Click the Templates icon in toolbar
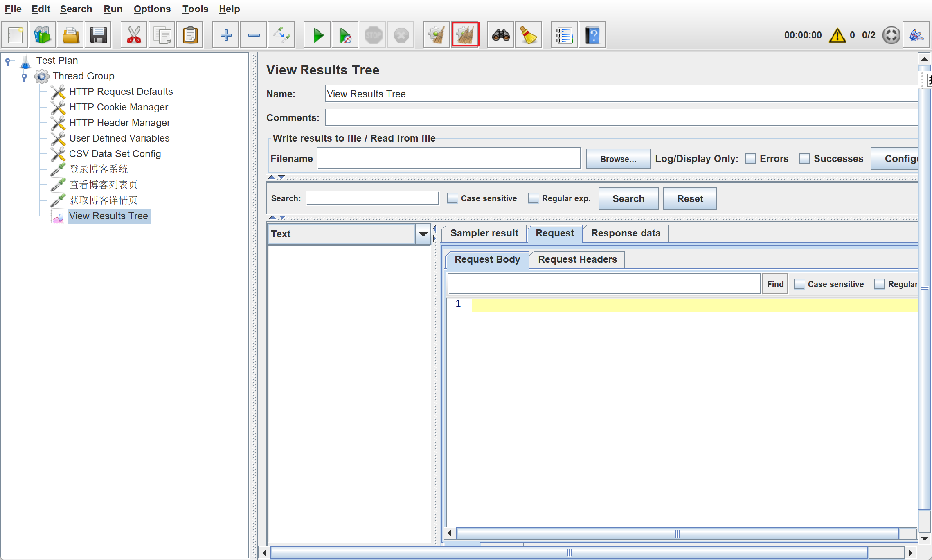This screenshot has height=560, width=932. pos(43,35)
